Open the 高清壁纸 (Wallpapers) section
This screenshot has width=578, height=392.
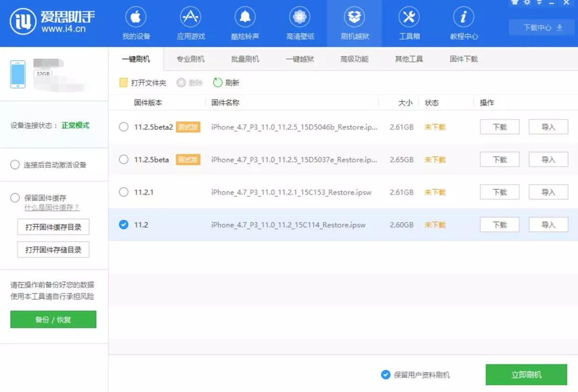[x=299, y=23]
